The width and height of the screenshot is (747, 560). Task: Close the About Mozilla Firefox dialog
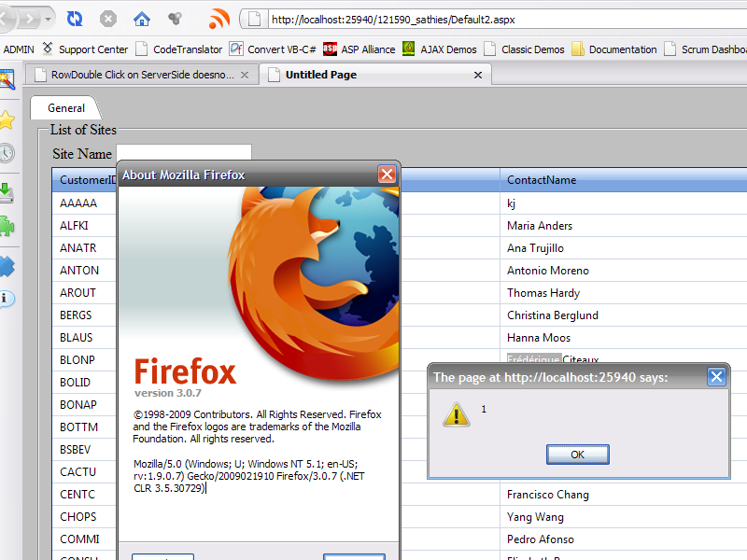tap(387, 175)
